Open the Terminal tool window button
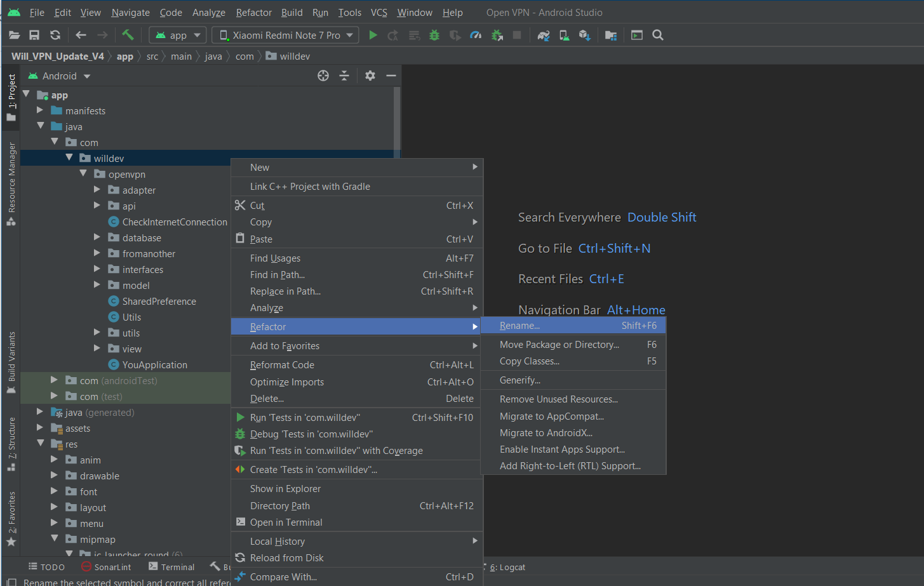The width and height of the screenshot is (924, 586). (x=171, y=567)
